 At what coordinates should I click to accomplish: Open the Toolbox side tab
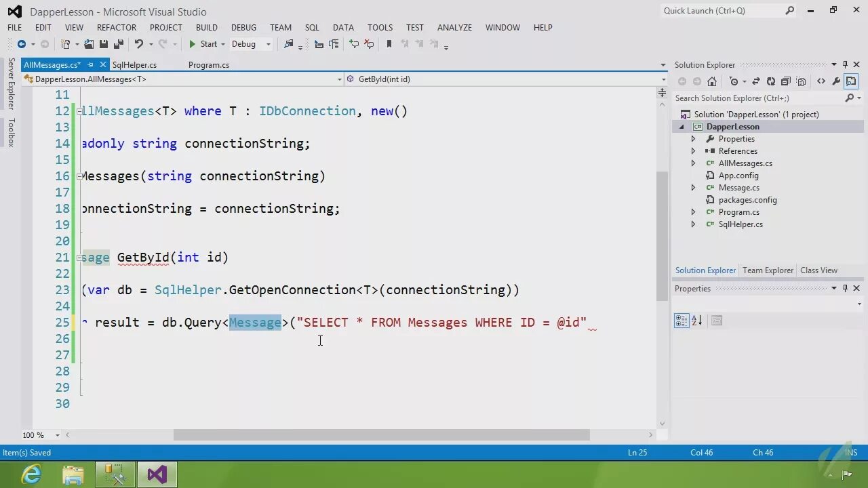click(x=11, y=133)
